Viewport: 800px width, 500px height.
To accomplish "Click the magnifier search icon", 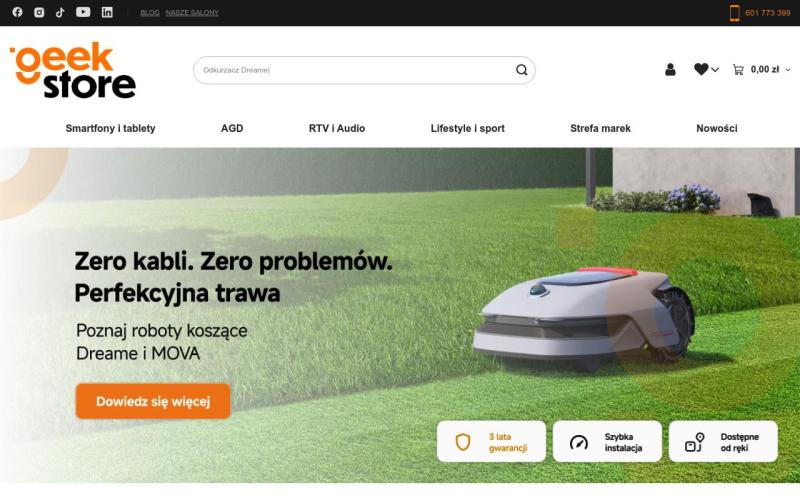I will coord(521,70).
